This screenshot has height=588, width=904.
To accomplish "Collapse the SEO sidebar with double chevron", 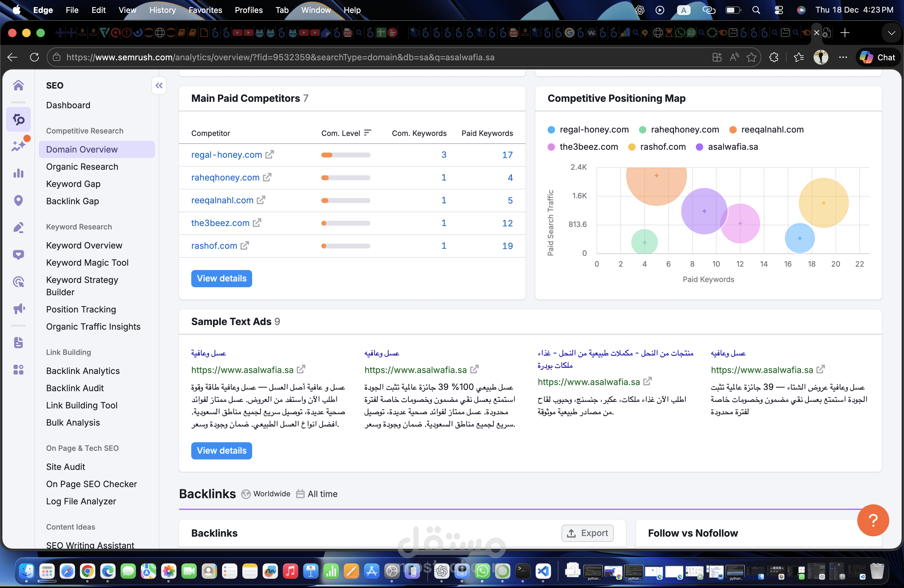I will click(159, 85).
